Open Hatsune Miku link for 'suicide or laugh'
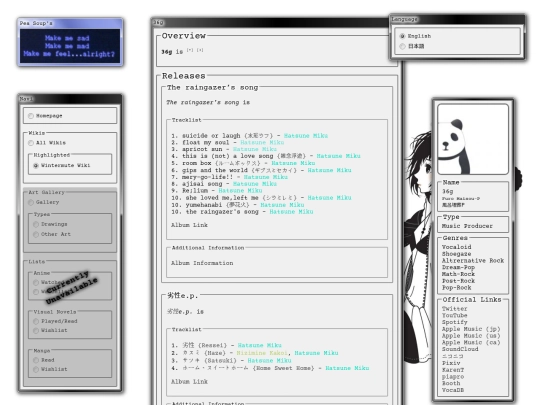540x405 pixels. [x=306, y=136]
